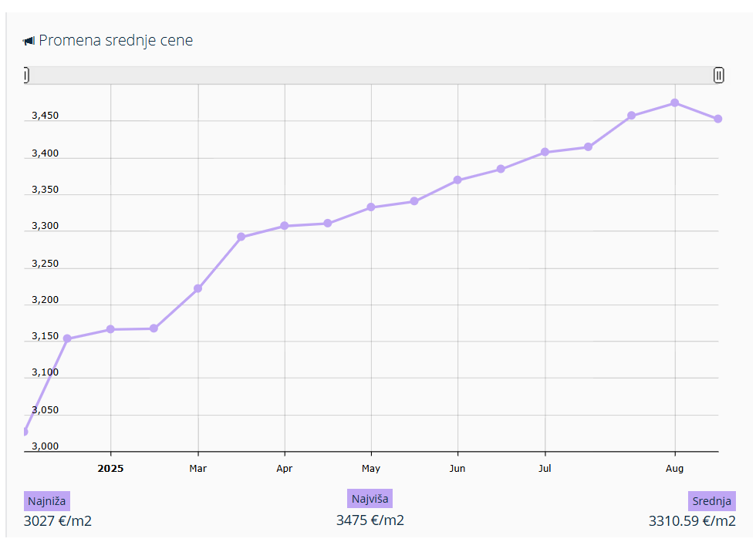Click the 3027 €/m2 lowest price value
The image size is (756, 542).
[x=58, y=521]
